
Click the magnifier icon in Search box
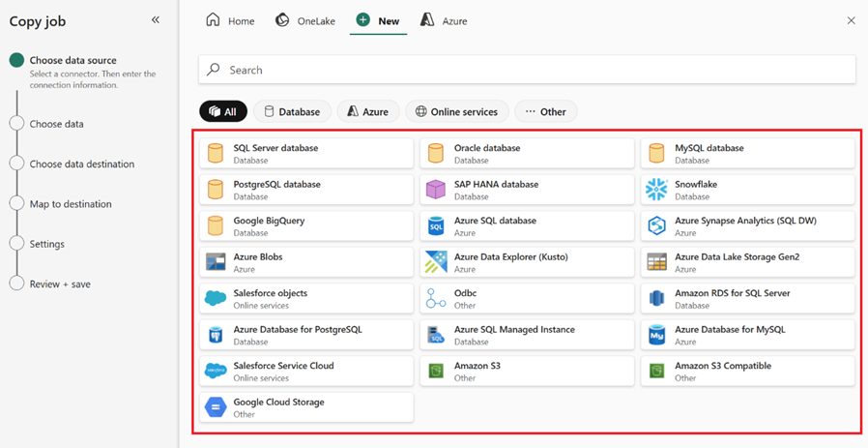tap(213, 70)
